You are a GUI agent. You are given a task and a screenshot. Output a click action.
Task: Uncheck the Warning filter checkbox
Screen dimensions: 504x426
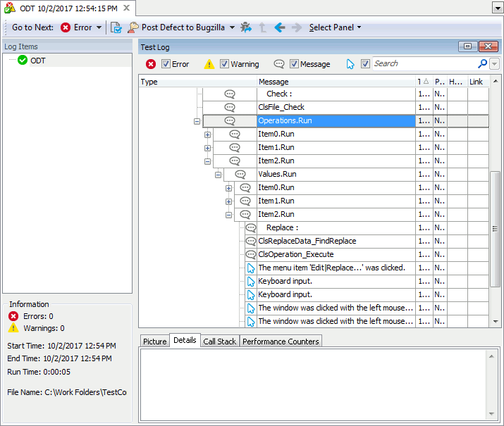(x=224, y=64)
